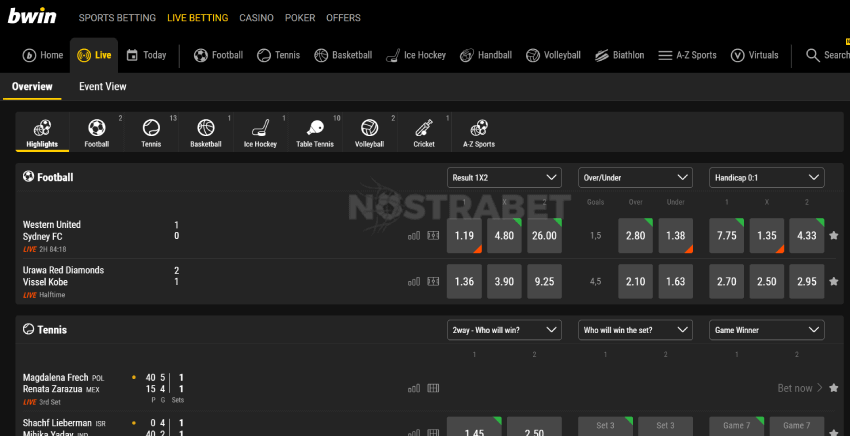Select Over 1,5 goals at 2.80
The height and width of the screenshot is (436, 850).
tap(635, 236)
